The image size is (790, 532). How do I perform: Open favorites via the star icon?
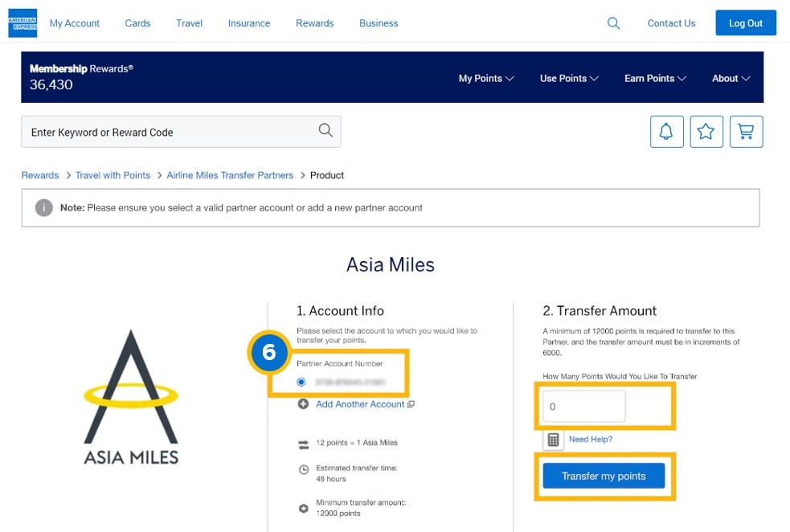coord(706,131)
